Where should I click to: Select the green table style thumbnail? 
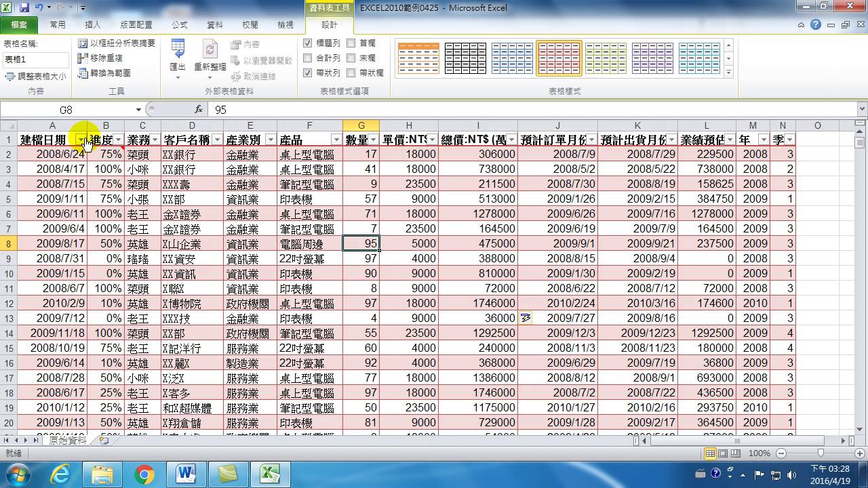coord(606,58)
